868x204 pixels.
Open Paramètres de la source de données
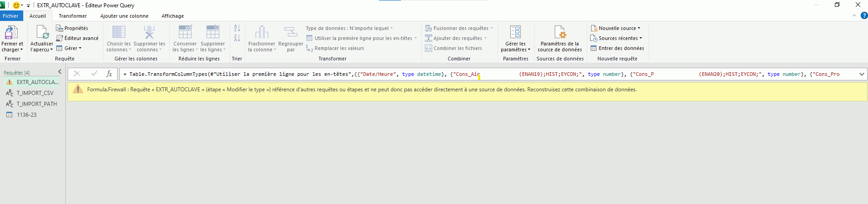click(559, 33)
